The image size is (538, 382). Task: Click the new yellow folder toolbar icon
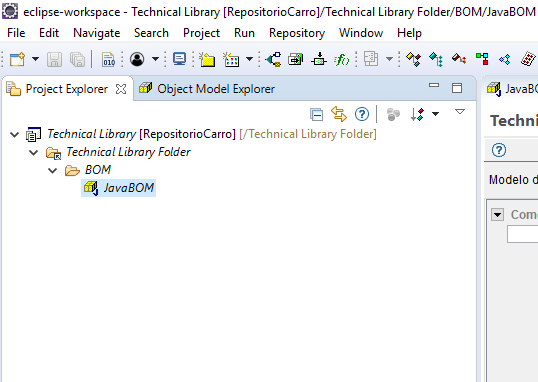click(x=207, y=59)
